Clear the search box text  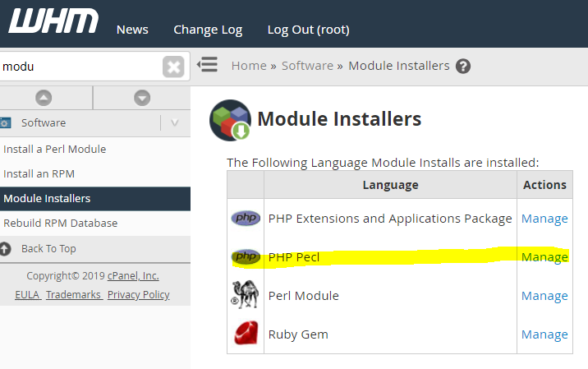click(x=172, y=67)
